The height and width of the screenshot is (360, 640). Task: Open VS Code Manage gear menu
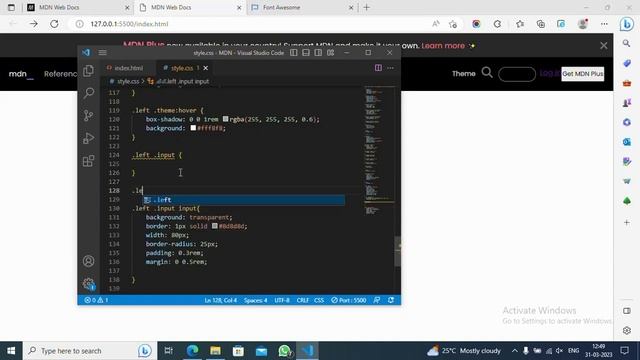(x=89, y=284)
